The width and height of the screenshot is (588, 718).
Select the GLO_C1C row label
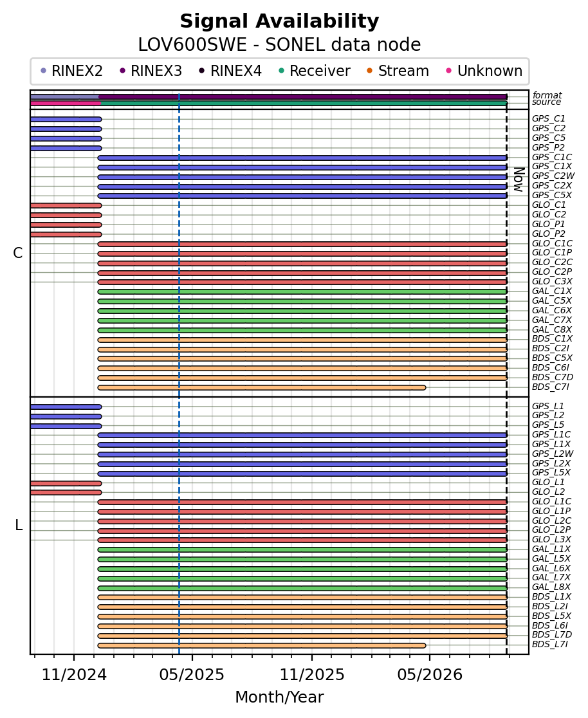coord(552,243)
